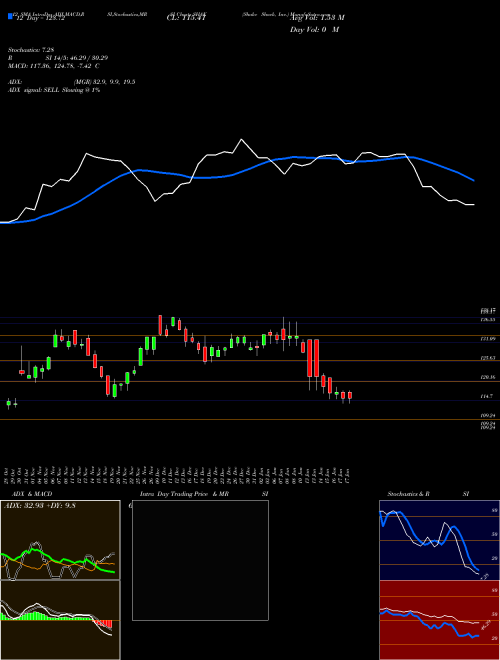Screen dimensions: 500x660
Task: Click the 'CL: 115.41' closing price text
Action: [x=186, y=18]
